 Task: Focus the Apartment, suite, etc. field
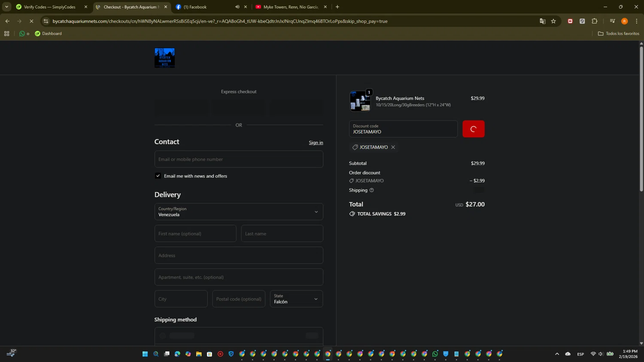point(239,277)
